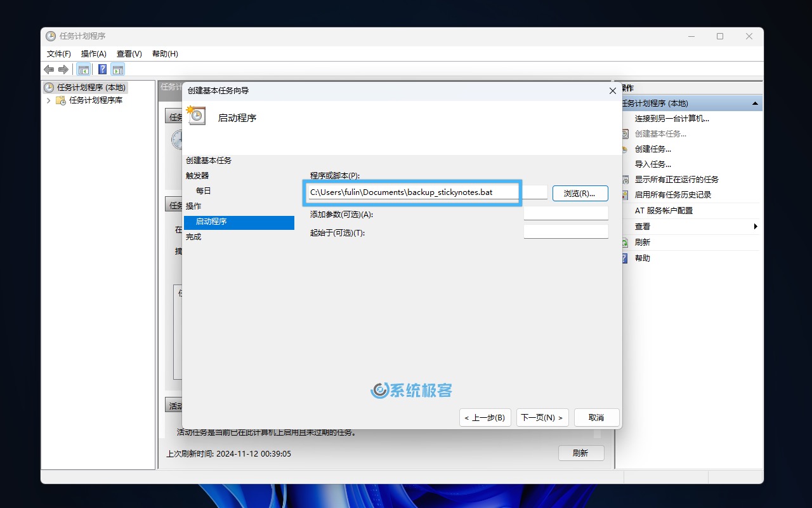Toggle the console tree pane toolbar icon
Viewport: 812px width, 508px height.
(83, 69)
